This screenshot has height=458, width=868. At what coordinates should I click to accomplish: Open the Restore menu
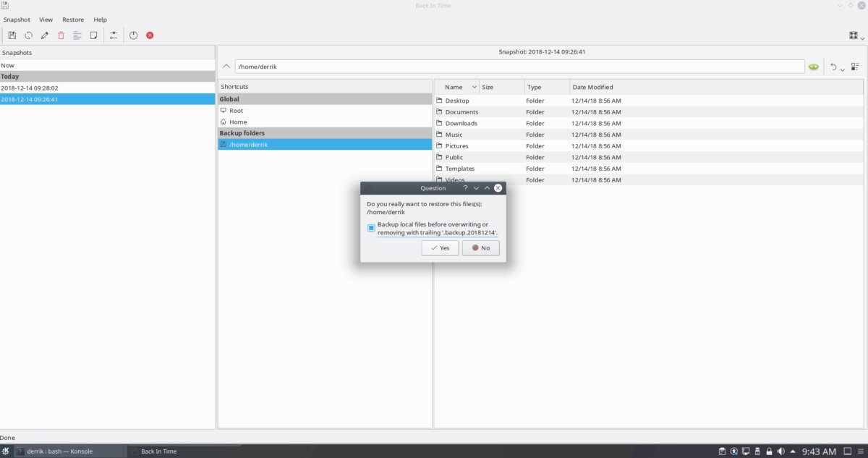[73, 20]
